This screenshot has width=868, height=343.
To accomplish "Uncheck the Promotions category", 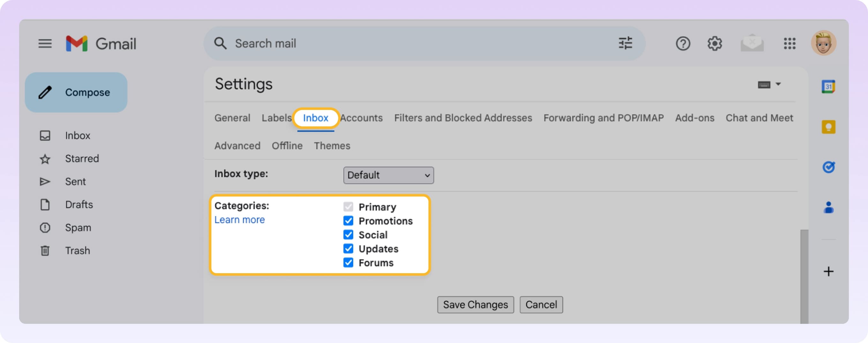I will point(348,221).
